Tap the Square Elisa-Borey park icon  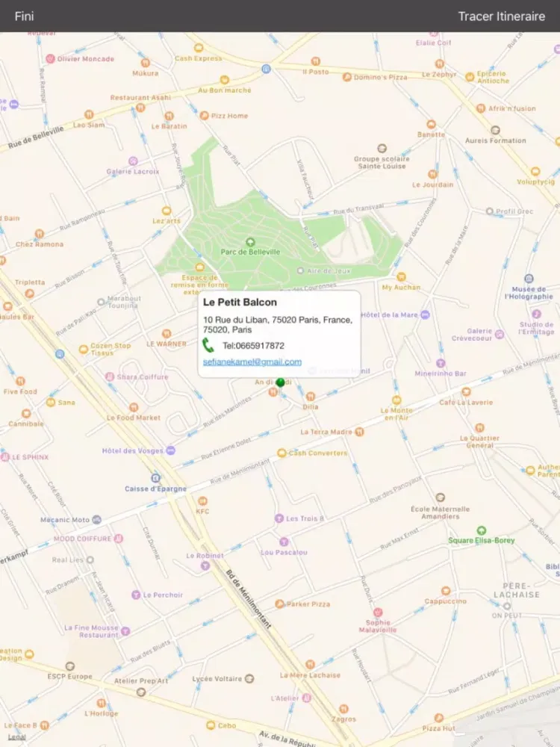[x=481, y=530]
